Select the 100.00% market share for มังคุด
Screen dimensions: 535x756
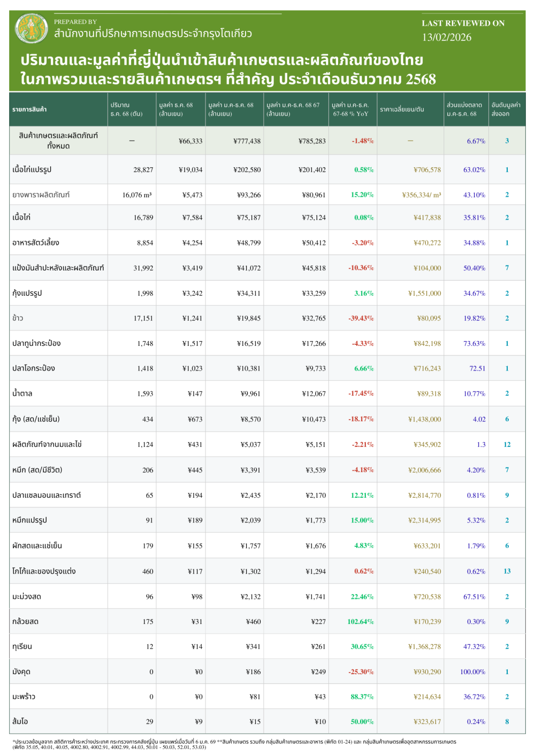click(x=472, y=672)
